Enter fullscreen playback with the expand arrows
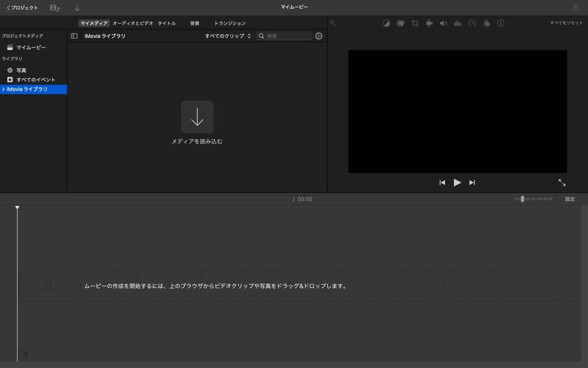The height and width of the screenshot is (368, 588). [562, 183]
